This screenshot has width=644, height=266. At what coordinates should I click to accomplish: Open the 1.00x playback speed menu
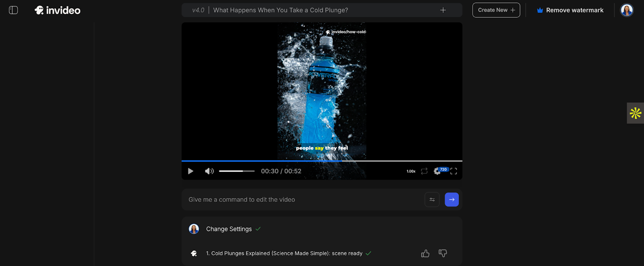click(411, 172)
